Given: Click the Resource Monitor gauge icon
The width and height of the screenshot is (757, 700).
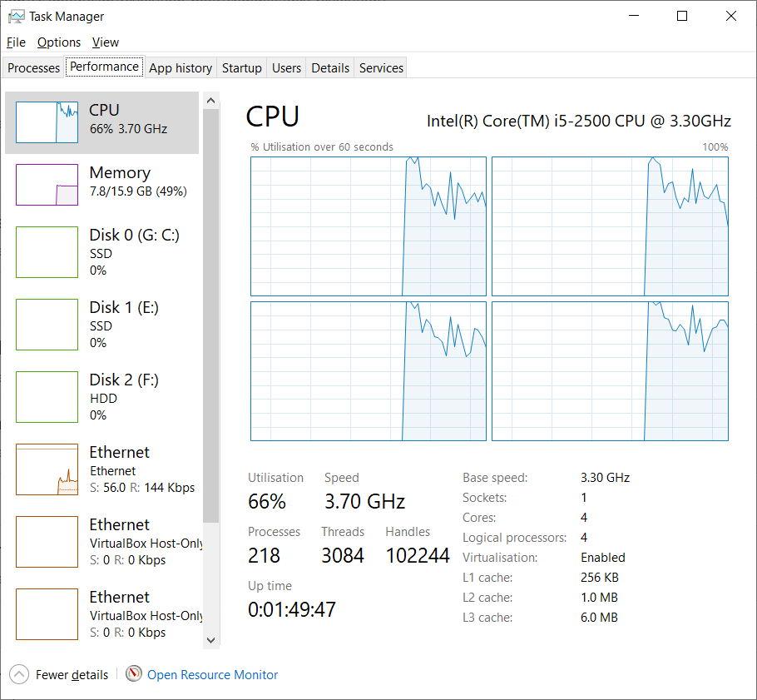Looking at the screenshot, I should click(134, 674).
